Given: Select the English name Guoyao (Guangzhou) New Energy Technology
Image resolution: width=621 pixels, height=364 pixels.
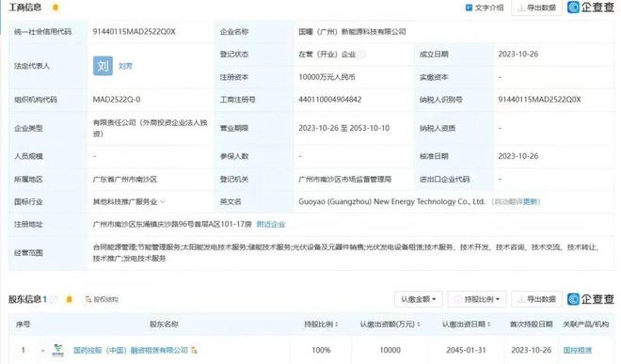Looking at the screenshot, I should tap(391, 201).
